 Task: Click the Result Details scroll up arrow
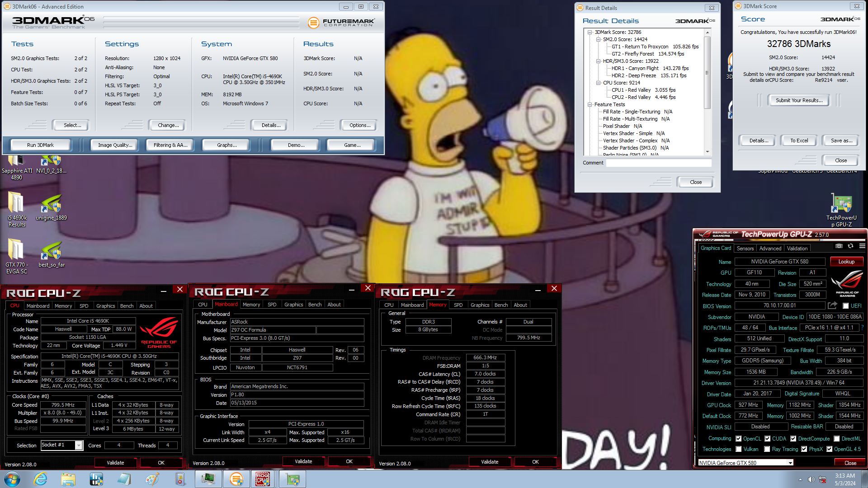(707, 33)
